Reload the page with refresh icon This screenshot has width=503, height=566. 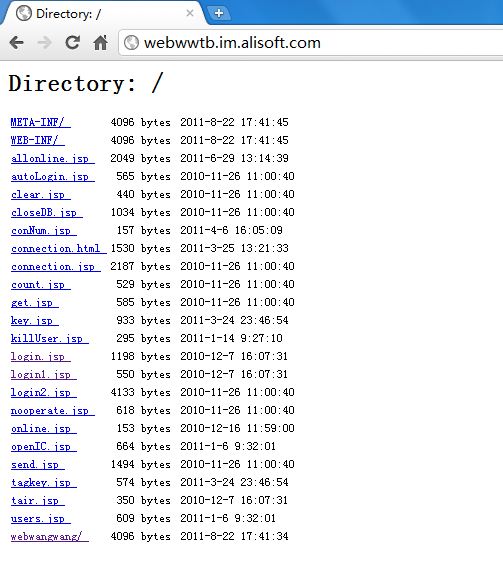click(x=73, y=43)
